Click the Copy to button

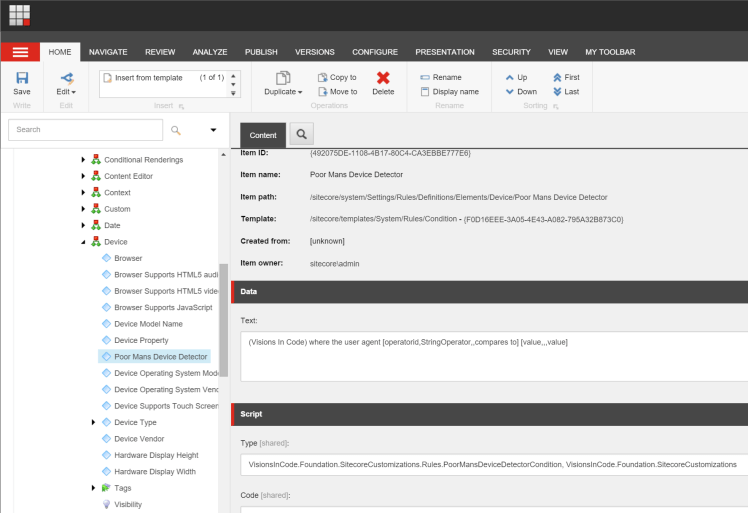click(337, 77)
